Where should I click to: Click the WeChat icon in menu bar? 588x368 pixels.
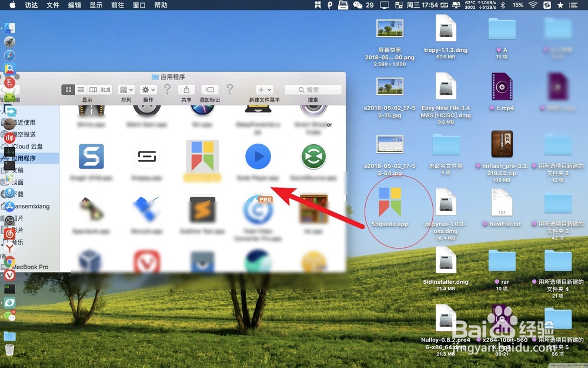(x=358, y=5)
